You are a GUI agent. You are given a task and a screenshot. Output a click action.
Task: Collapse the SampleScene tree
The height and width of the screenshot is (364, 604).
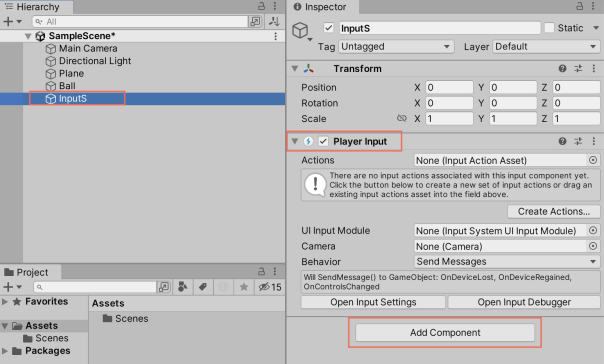[28, 36]
